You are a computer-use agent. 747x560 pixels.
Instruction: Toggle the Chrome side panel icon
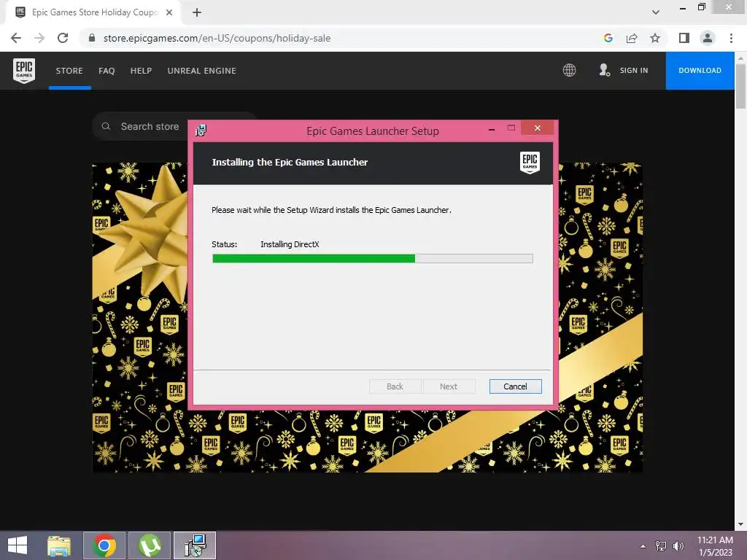(x=684, y=38)
